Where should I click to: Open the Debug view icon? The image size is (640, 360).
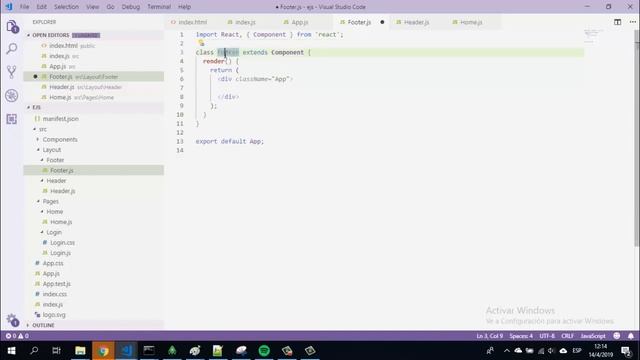[12, 96]
